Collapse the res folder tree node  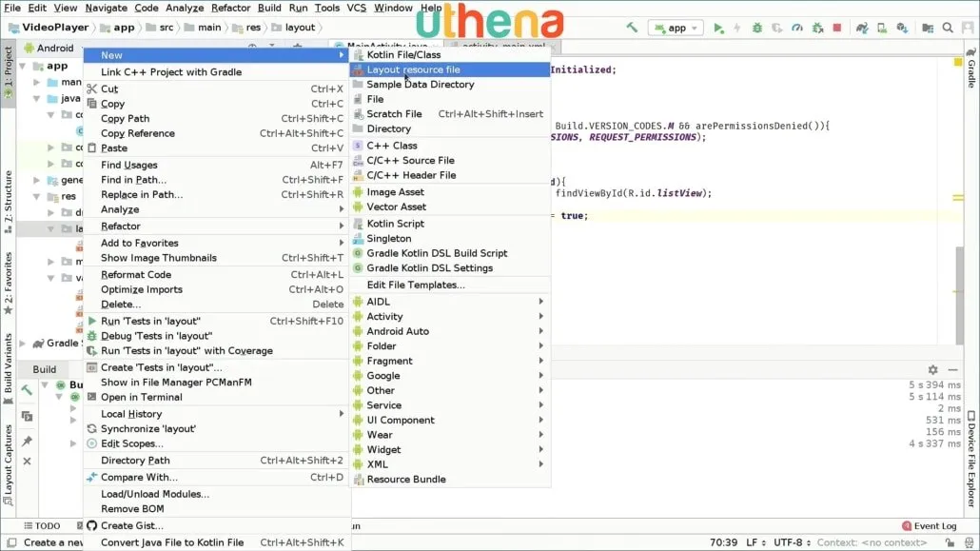(37, 196)
